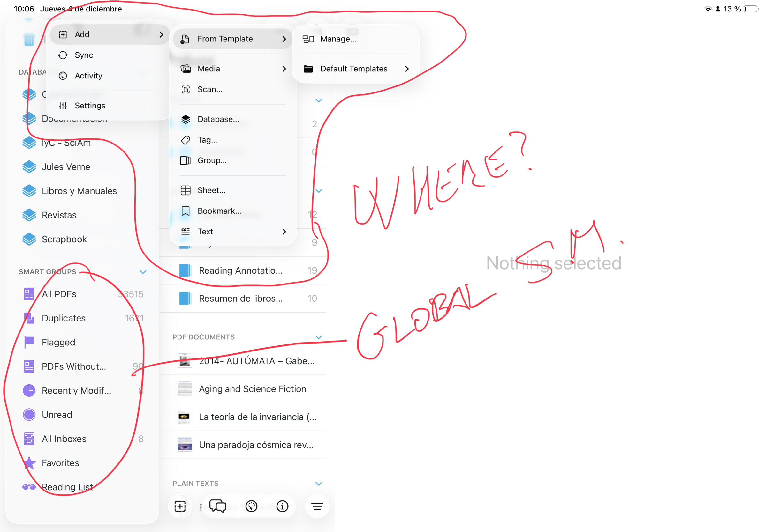Select the Flagged smart group

(x=58, y=342)
